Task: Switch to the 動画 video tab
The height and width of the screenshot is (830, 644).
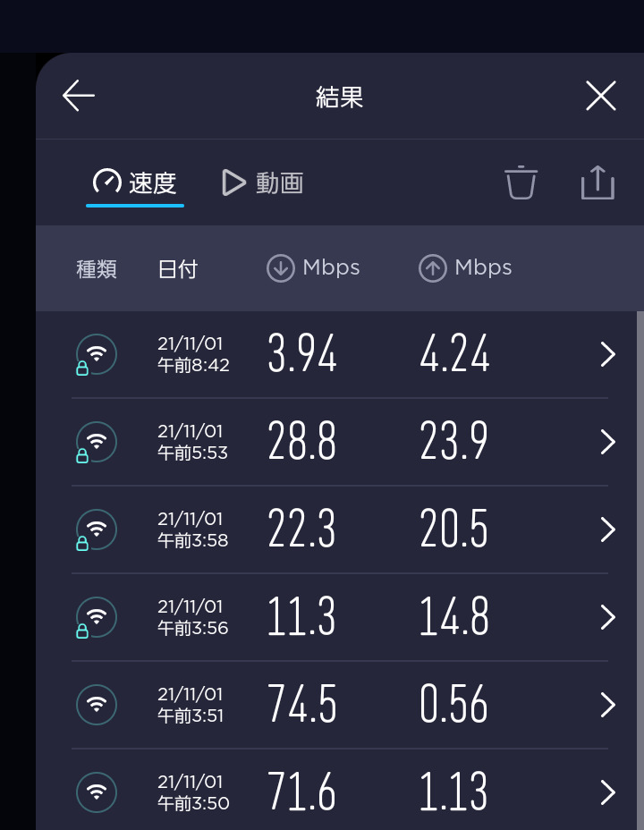Action: coord(262,182)
